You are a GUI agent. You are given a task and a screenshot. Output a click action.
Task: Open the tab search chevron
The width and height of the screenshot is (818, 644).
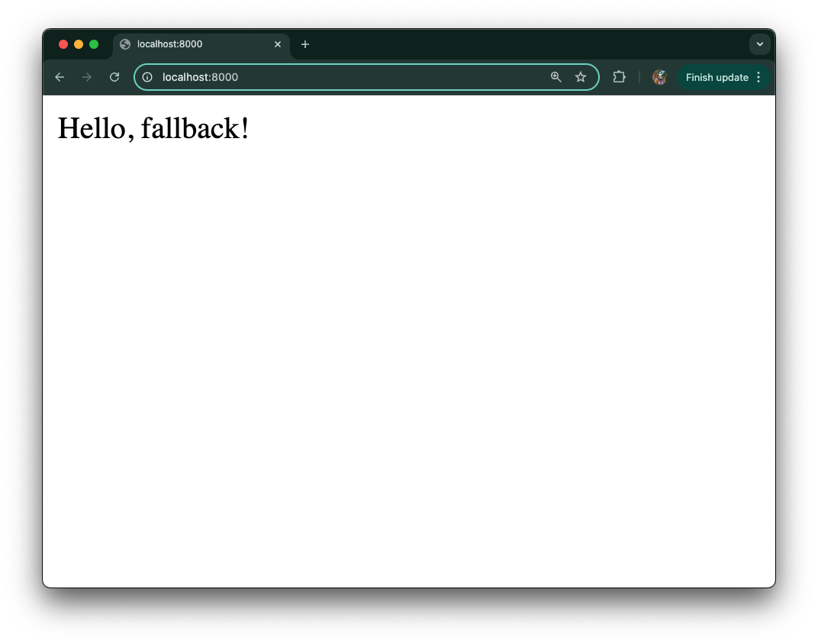pyautogui.click(x=760, y=44)
